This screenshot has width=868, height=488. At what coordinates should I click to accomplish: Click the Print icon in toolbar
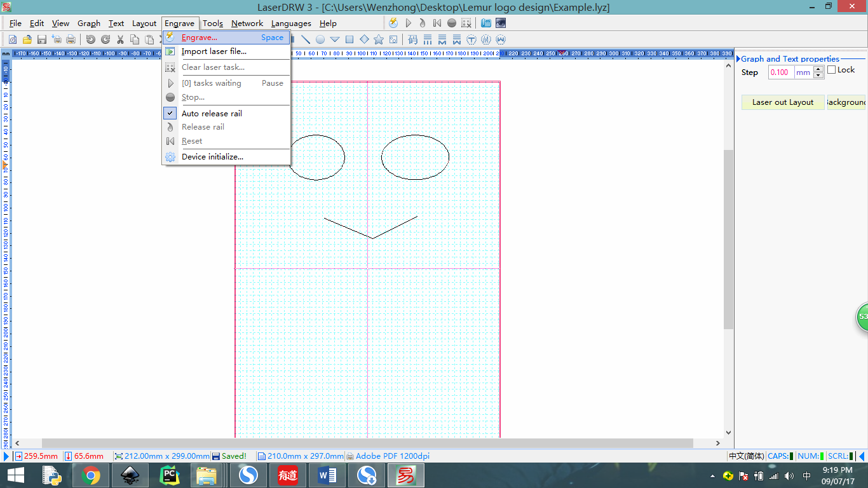(x=71, y=39)
